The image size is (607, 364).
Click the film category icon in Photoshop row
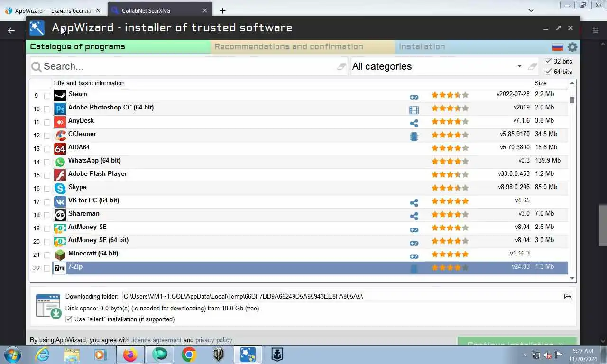pos(414,110)
